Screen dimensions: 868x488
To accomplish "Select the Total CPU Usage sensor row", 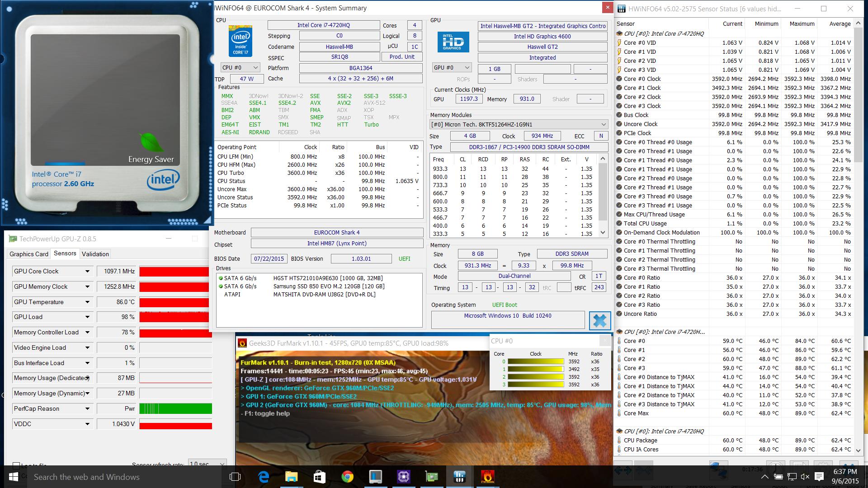I will point(735,224).
